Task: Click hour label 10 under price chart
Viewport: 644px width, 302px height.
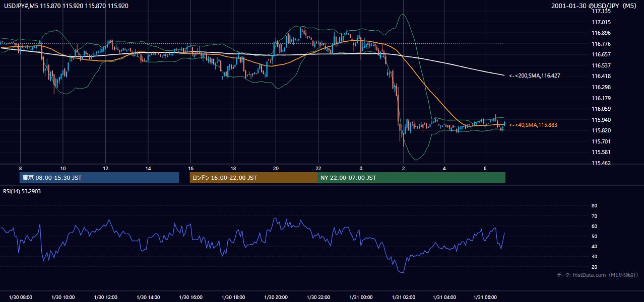Action: [63, 168]
